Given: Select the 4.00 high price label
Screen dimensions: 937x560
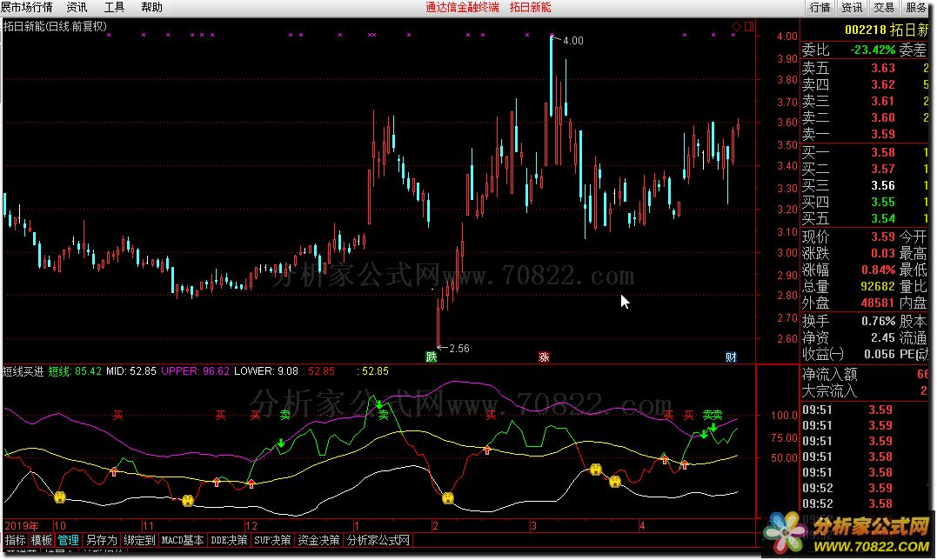Looking at the screenshot, I should point(573,41).
